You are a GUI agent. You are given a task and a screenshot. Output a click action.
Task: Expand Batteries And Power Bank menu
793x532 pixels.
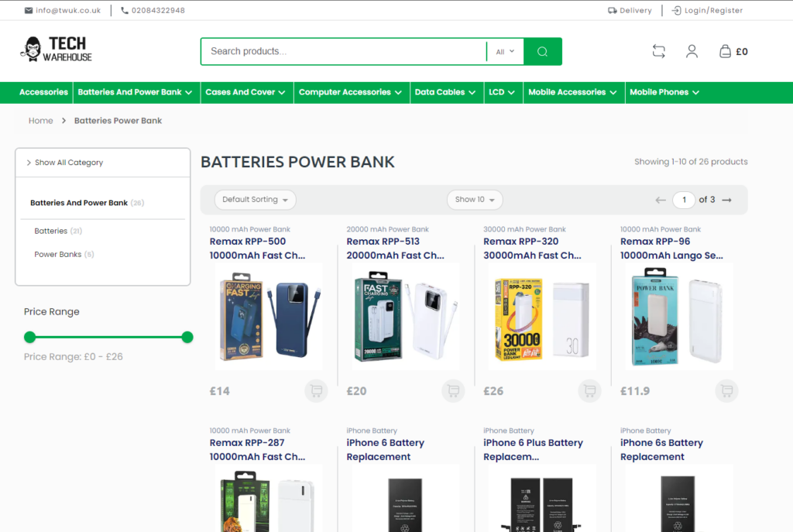135,93
